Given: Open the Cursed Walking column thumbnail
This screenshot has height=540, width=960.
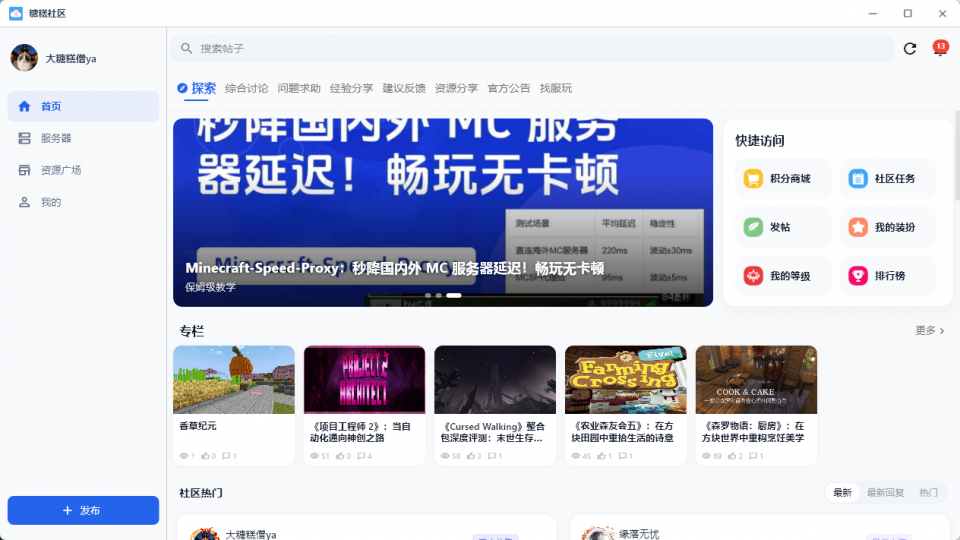Looking at the screenshot, I should [x=495, y=380].
